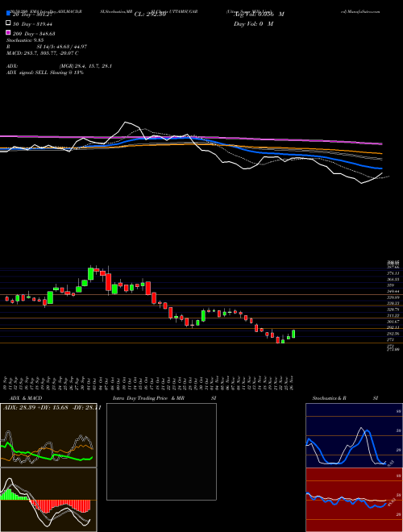Click the empty intraday trading price panel
Viewport: 403px width, 532px height.
click(x=161, y=451)
